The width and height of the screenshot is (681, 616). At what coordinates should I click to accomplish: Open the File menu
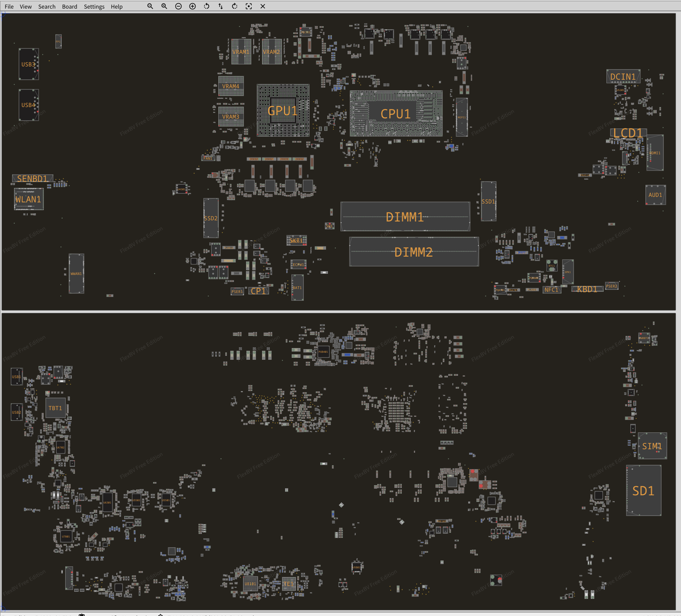coord(9,7)
